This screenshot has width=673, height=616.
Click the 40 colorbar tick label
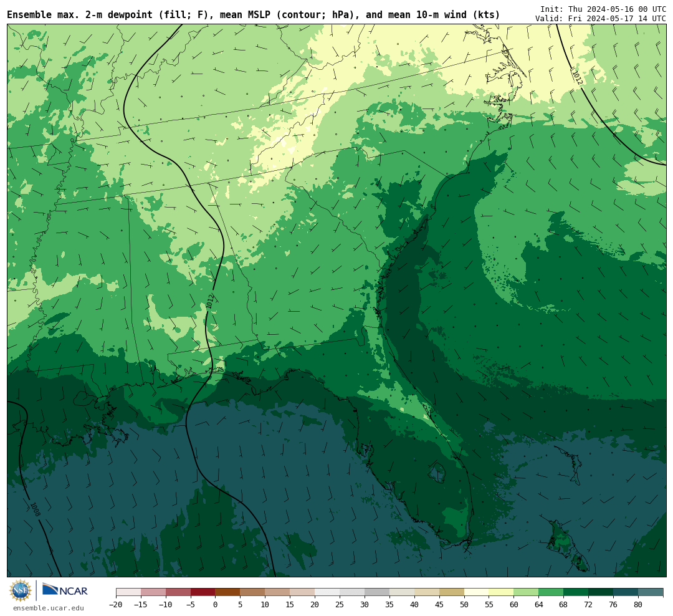414,605
